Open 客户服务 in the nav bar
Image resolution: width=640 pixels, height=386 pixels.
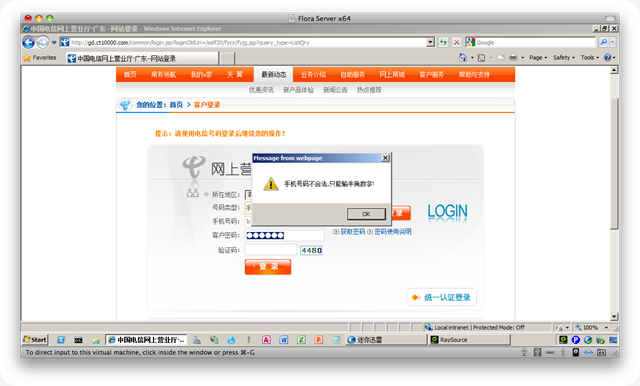tap(431, 75)
